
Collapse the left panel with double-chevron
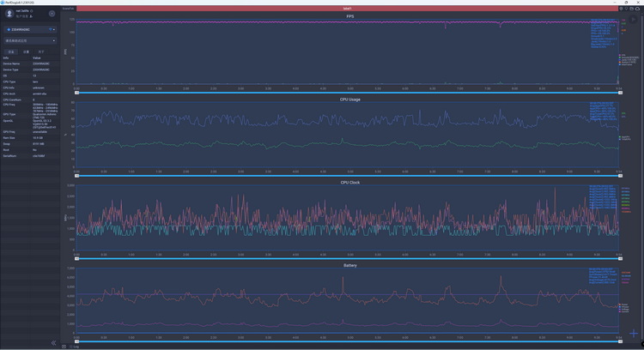[x=53, y=342]
